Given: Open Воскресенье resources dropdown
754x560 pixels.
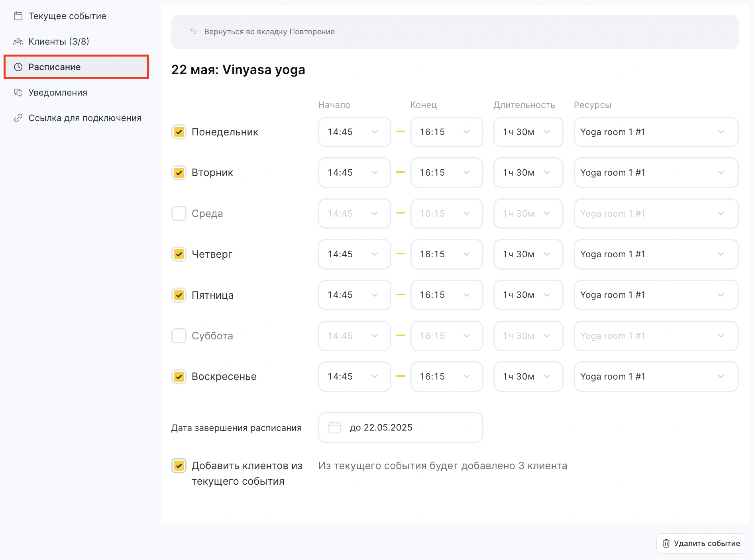Looking at the screenshot, I should [x=656, y=376].
